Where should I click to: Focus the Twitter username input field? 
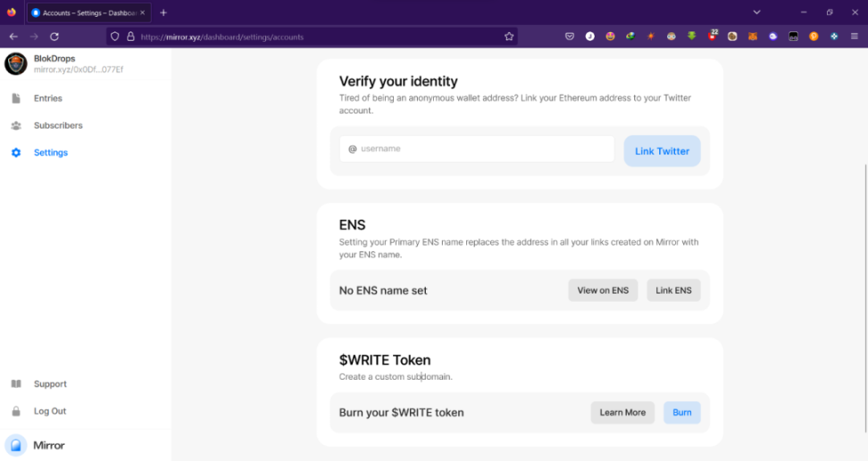[477, 149]
